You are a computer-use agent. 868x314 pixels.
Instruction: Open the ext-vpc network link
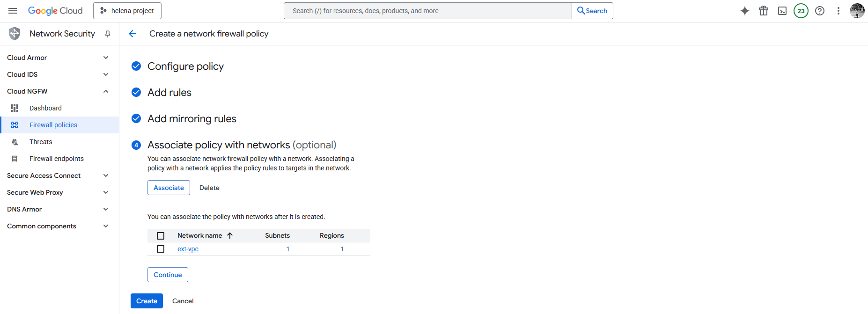tap(188, 249)
